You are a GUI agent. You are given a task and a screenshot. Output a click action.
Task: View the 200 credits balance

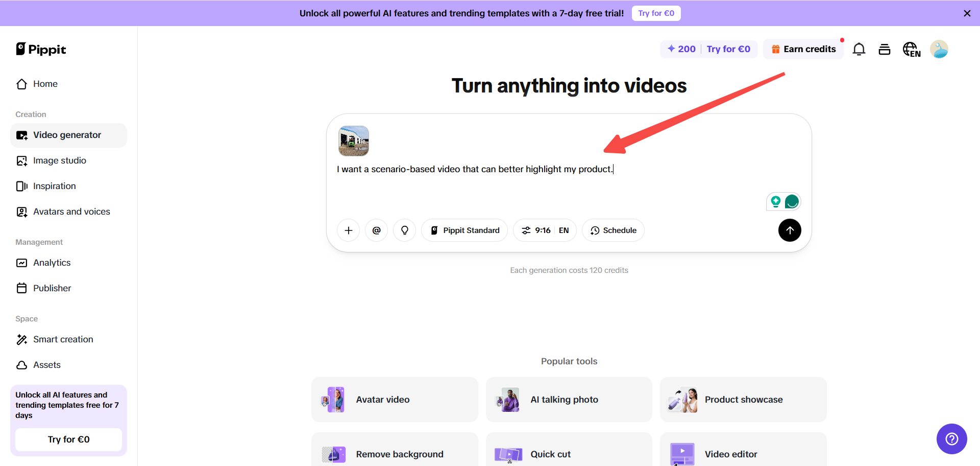(681, 49)
